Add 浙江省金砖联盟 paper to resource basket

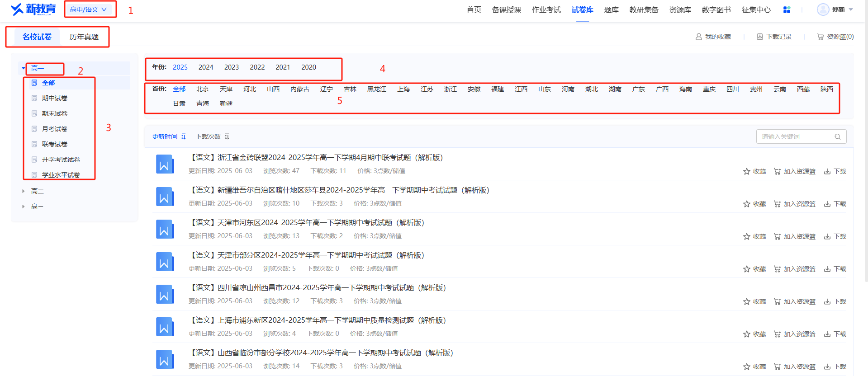click(x=795, y=171)
